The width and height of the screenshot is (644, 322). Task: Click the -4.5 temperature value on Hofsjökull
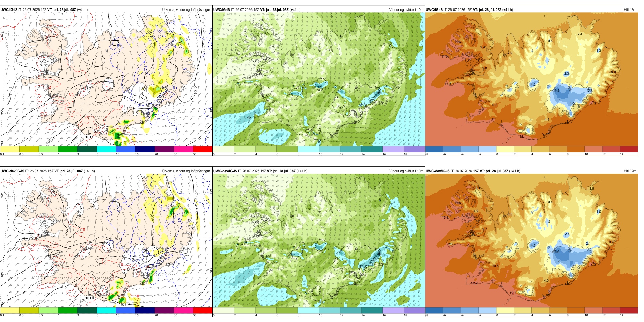click(532, 246)
